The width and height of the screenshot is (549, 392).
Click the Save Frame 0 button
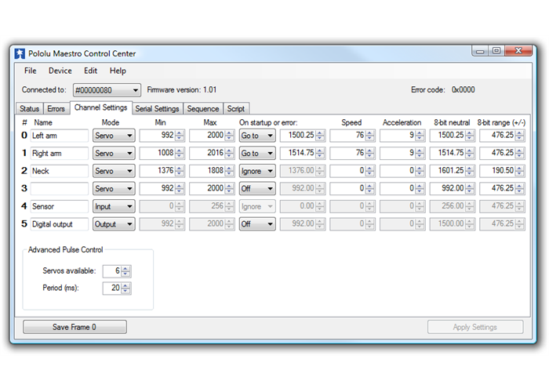tap(75, 327)
